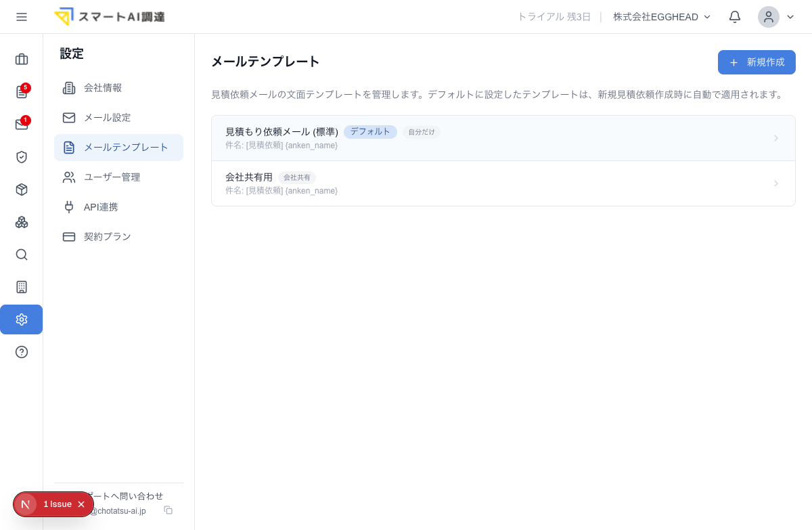Open the building icon in sidebar

22,287
